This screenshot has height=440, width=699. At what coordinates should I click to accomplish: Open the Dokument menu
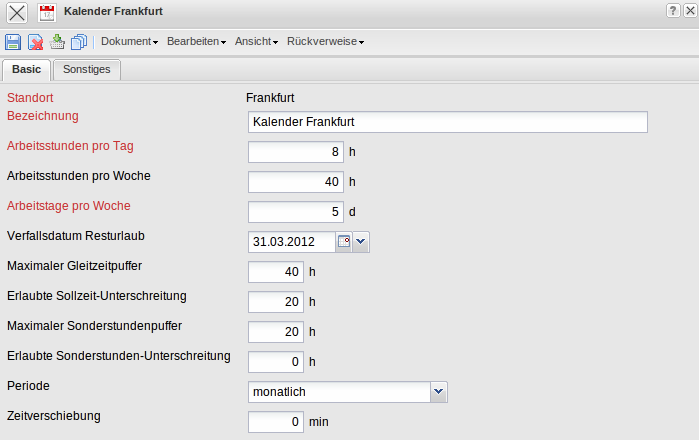pos(130,42)
